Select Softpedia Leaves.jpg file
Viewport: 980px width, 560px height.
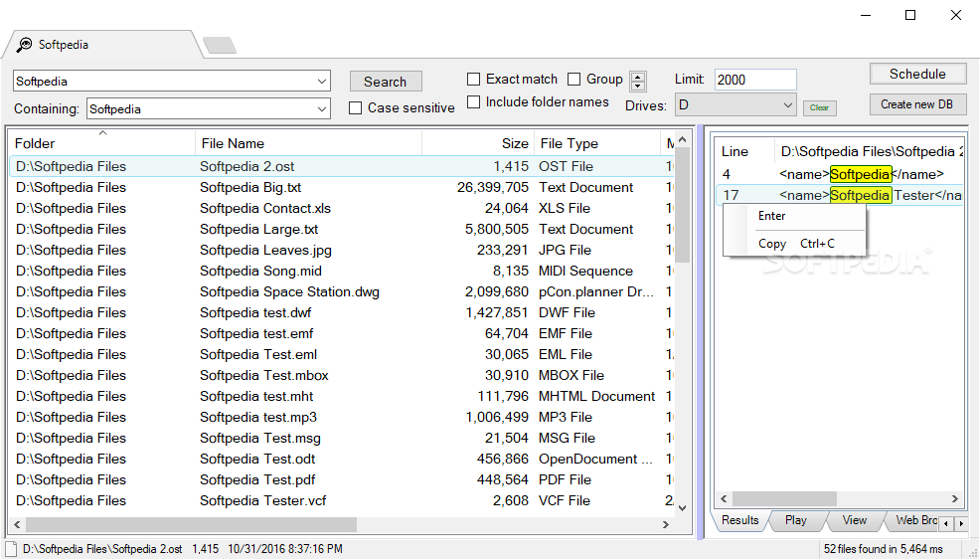click(x=342, y=251)
